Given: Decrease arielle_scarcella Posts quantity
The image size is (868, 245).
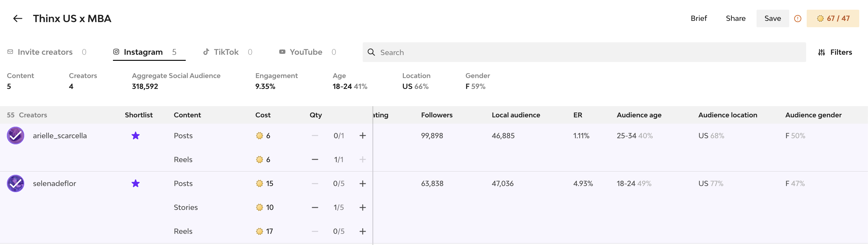Looking at the screenshot, I should click(315, 136).
